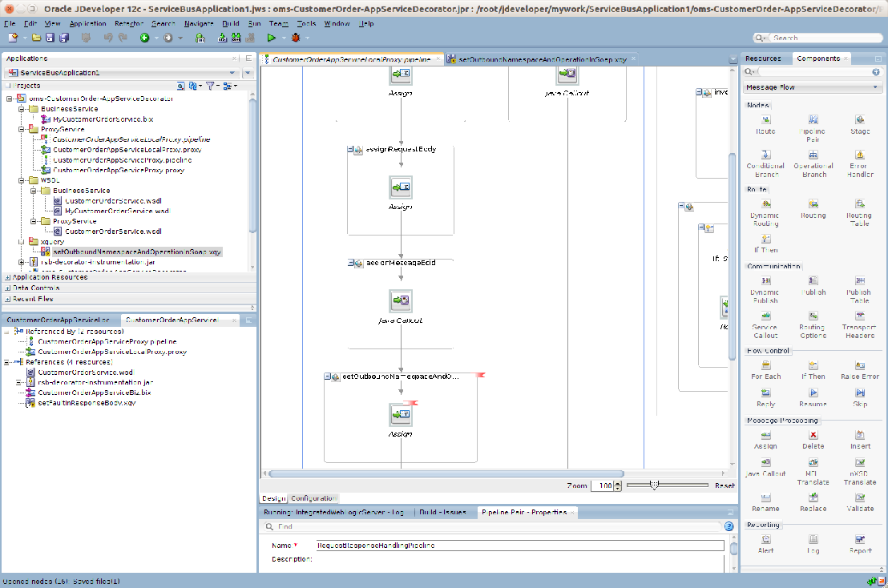Collapse the WSDL folder in Projects tree

click(x=22, y=180)
